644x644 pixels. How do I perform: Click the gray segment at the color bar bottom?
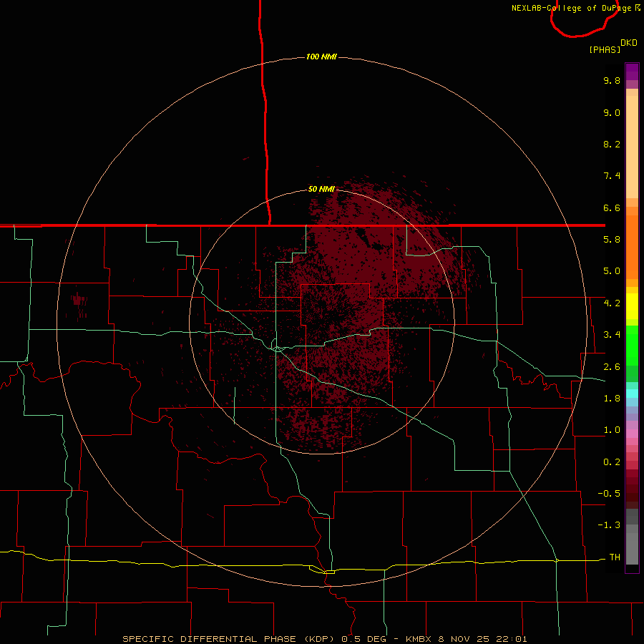[632, 548]
